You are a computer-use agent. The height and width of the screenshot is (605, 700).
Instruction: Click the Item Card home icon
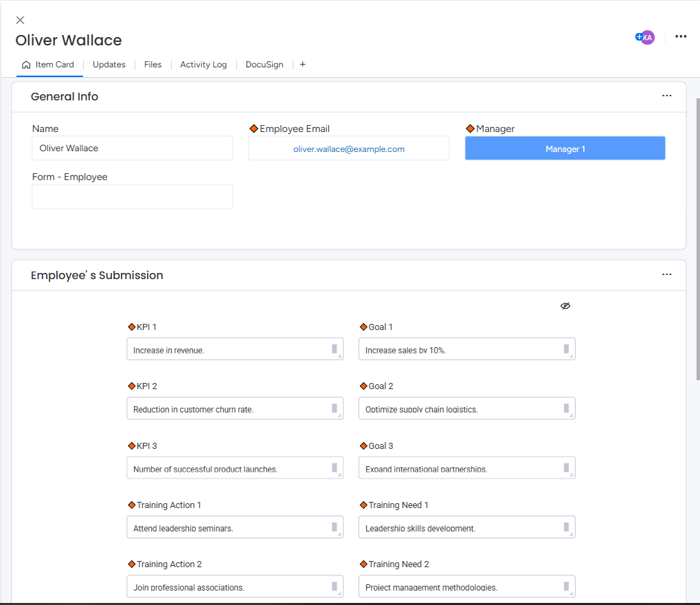[x=26, y=65]
